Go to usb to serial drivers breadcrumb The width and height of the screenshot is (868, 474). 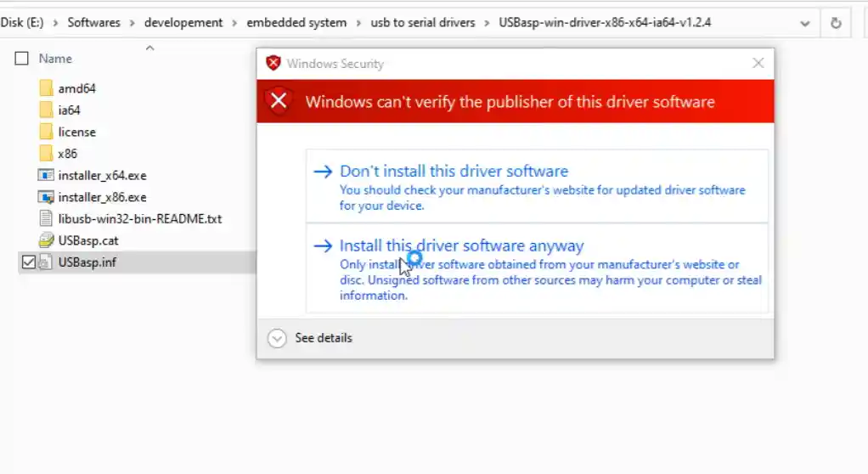(x=423, y=23)
